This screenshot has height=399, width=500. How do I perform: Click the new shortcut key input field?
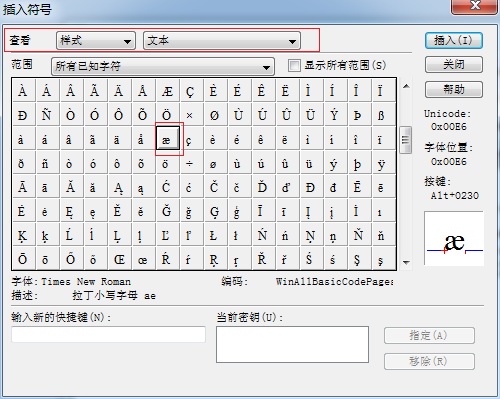[108, 334]
